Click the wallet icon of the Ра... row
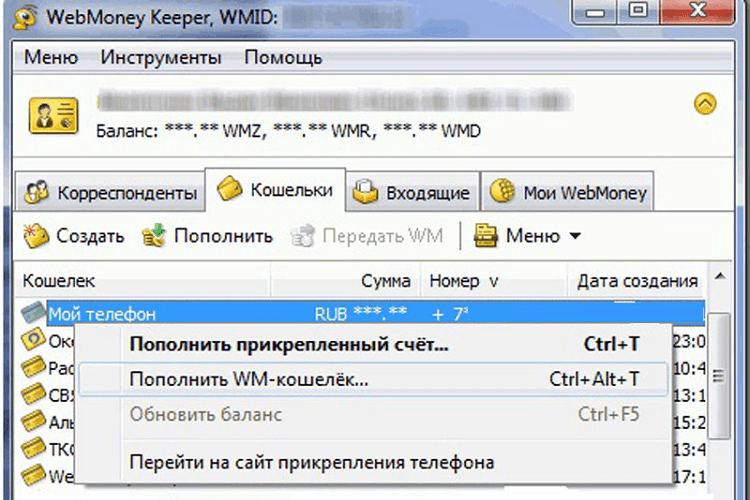Screen dimensions: 750x500 point(33,367)
